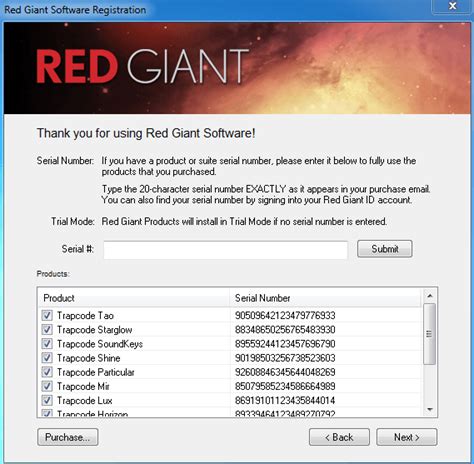Select the Trapcode Particular serial number row
The width and height of the screenshot is (474, 464).
coord(230,372)
